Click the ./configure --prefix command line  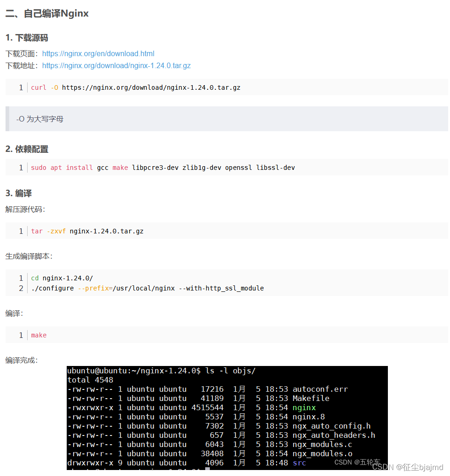click(x=148, y=288)
